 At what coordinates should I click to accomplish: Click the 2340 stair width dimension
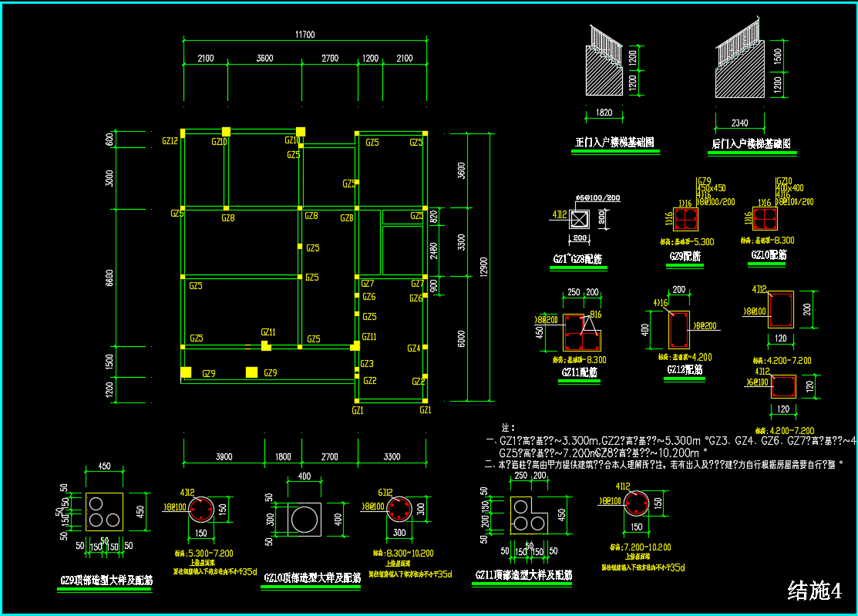click(738, 123)
